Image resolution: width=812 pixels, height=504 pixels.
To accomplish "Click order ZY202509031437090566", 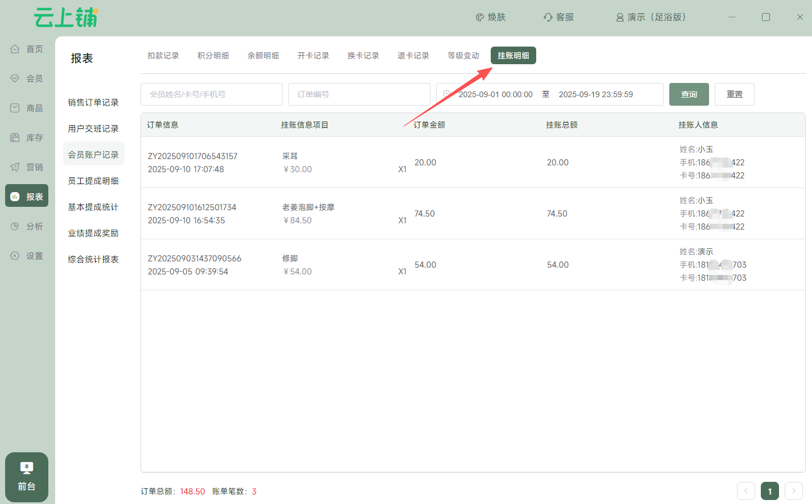I will (x=194, y=259).
